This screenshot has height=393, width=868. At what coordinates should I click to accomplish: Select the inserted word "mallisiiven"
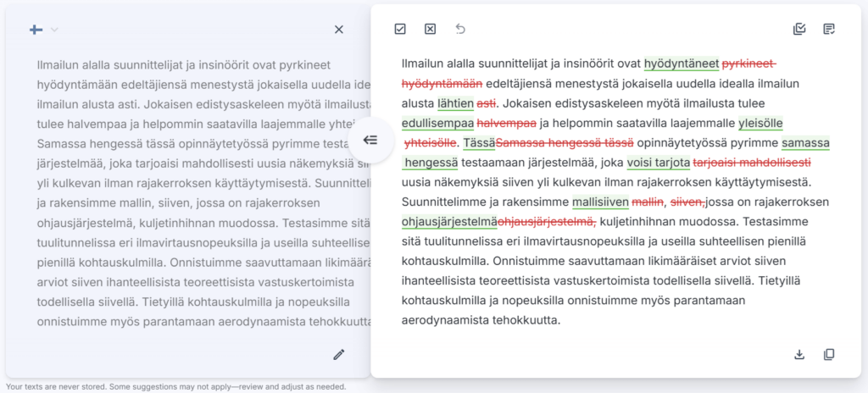600,202
